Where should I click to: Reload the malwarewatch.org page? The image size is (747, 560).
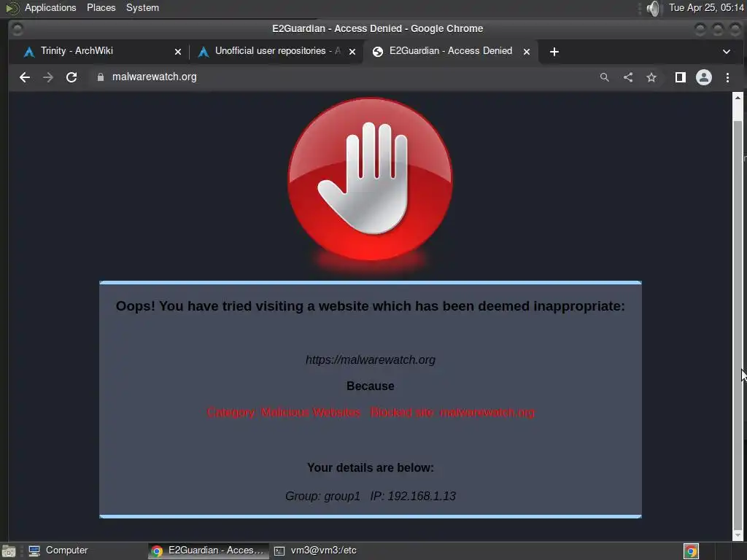71,77
